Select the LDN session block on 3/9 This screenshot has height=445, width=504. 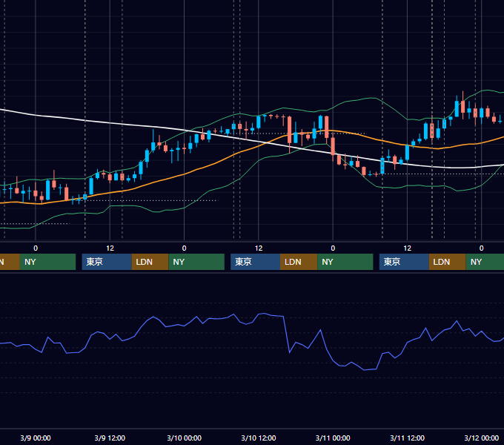tap(150, 262)
